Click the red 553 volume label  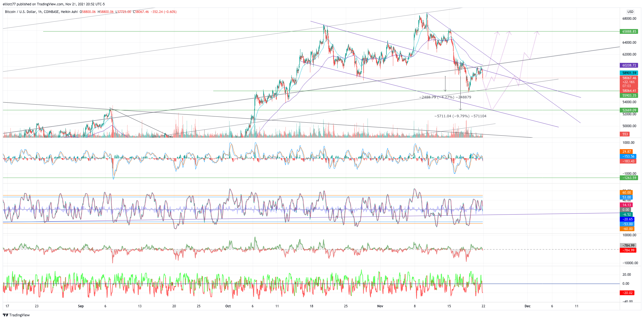click(625, 134)
